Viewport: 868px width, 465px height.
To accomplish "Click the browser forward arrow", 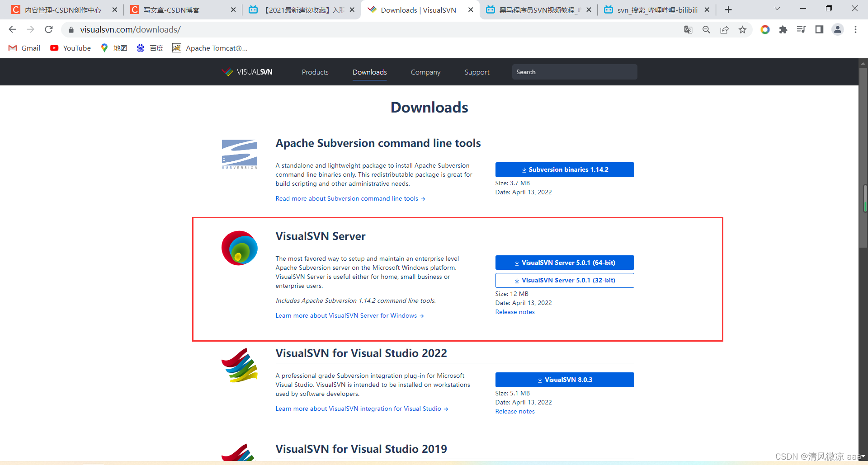I will click(30, 29).
